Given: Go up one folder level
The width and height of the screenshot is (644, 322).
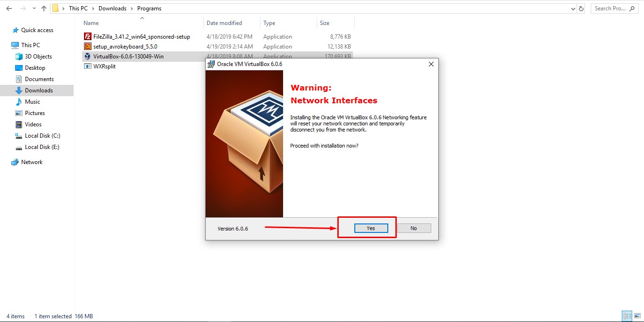Looking at the screenshot, I should click(x=44, y=8).
